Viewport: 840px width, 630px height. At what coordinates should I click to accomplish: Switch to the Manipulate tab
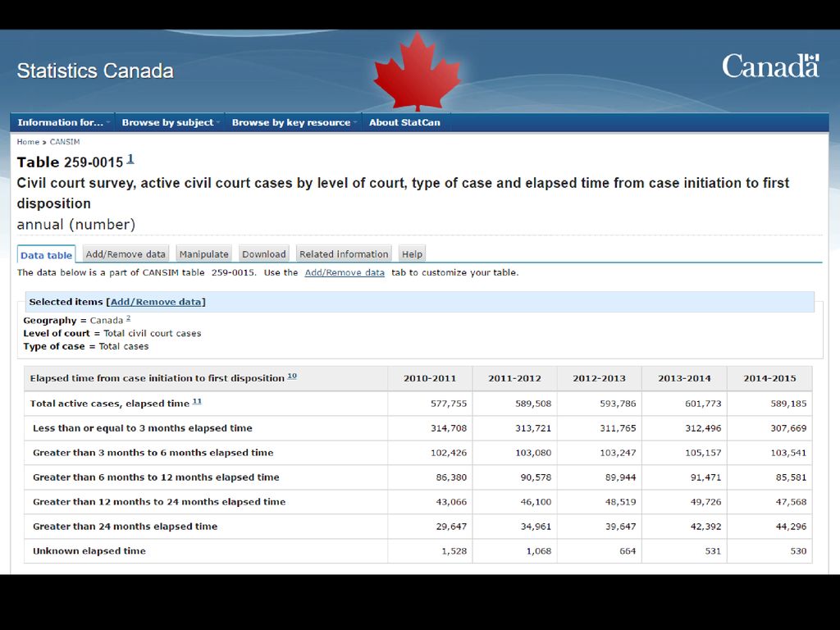(x=203, y=254)
